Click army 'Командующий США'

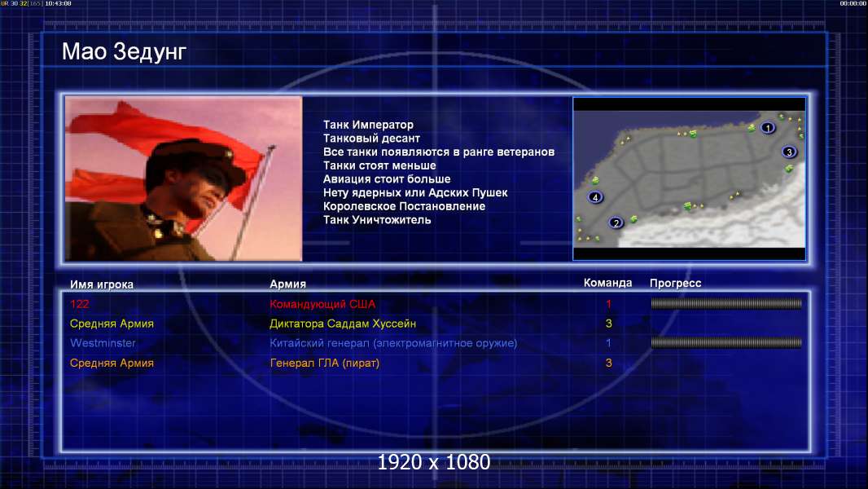click(322, 304)
